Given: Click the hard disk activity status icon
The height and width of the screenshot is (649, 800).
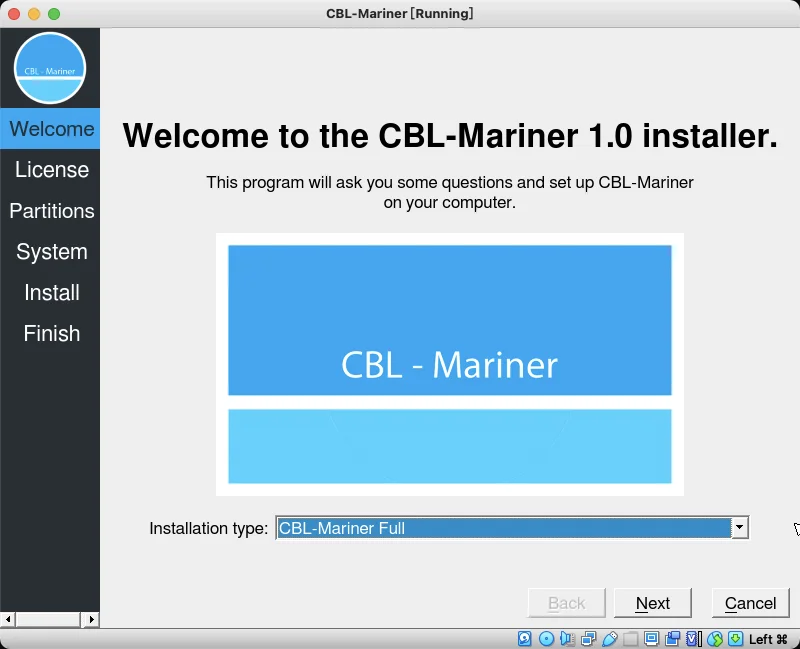Looking at the screenshot, I should (x=524, y=639).
